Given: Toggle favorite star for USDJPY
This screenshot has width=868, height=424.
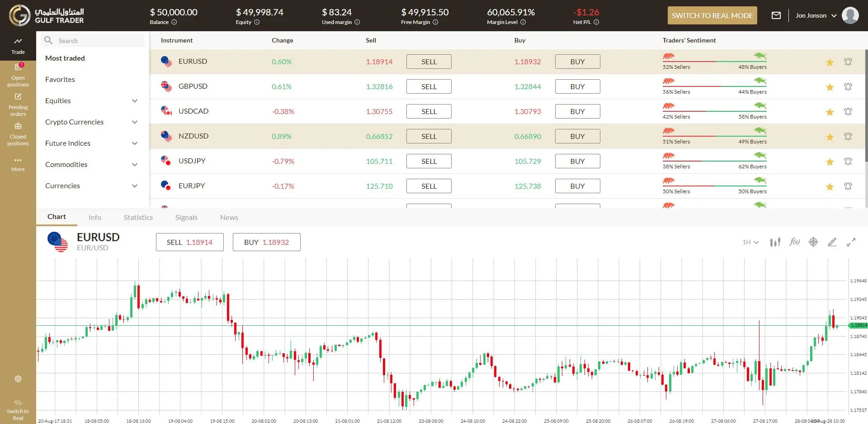Looking at the screenshot, I should 830,162.
